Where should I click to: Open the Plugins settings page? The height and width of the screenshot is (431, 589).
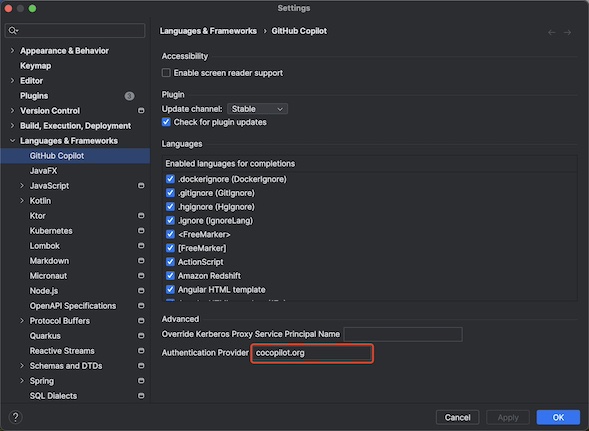pos(34,96)
